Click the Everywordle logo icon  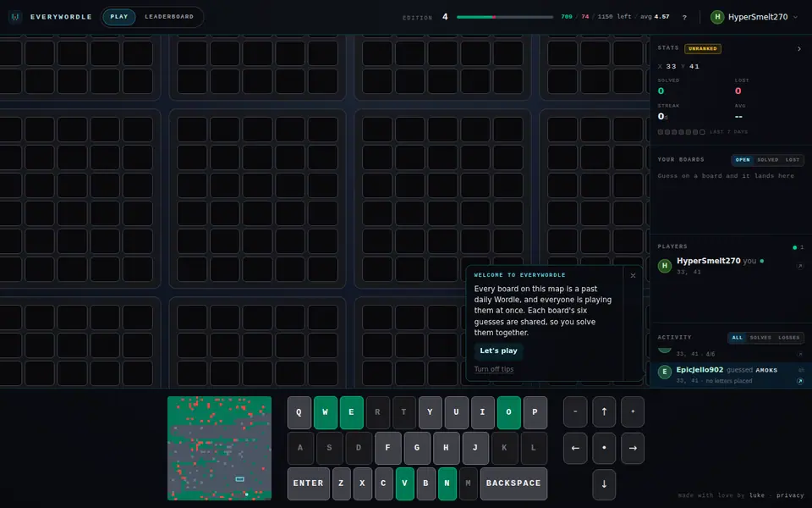click(x=15, y=17)
